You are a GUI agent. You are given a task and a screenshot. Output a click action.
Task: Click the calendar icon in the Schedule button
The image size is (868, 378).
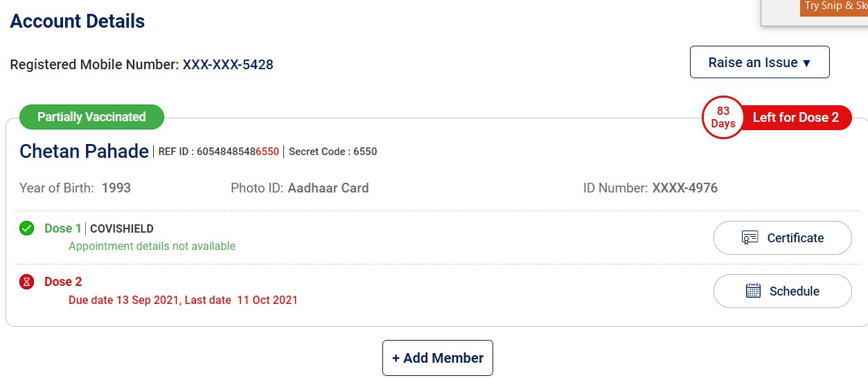[753, 291]
